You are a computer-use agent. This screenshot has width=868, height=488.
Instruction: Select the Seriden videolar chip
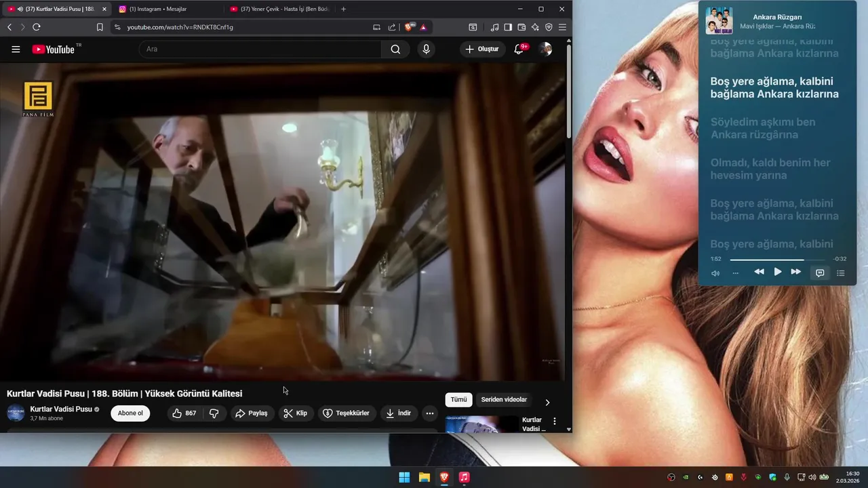[x=504, y=400]
